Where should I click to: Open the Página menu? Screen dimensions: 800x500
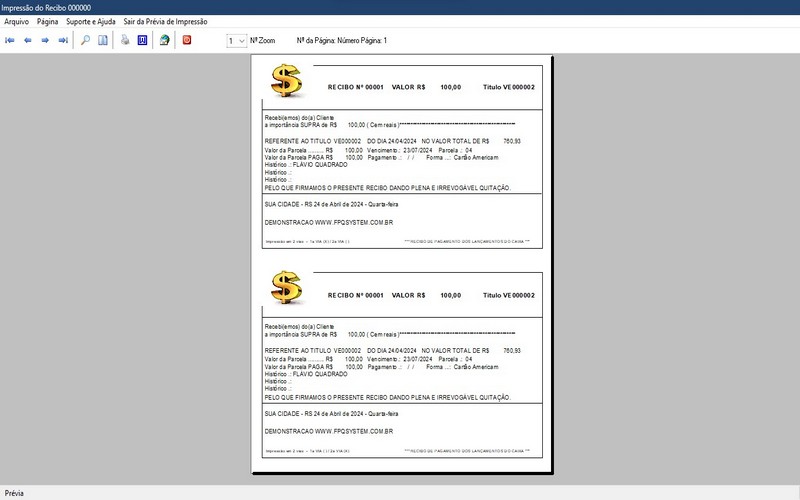(x=47, y=21)
